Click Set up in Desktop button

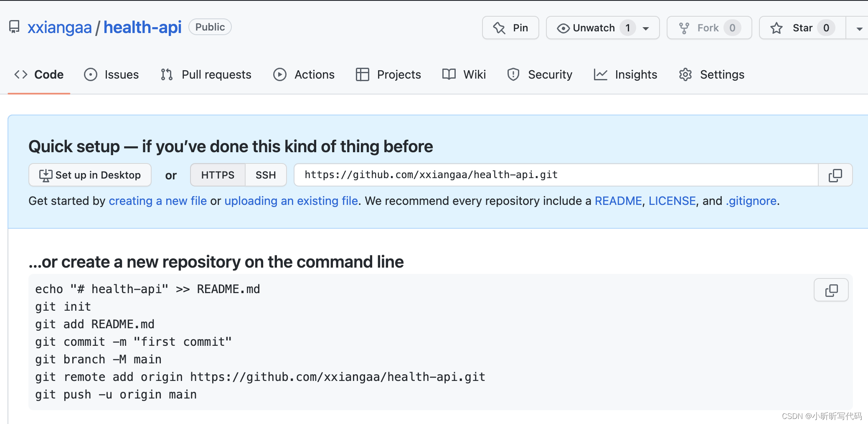pos(90,175)
